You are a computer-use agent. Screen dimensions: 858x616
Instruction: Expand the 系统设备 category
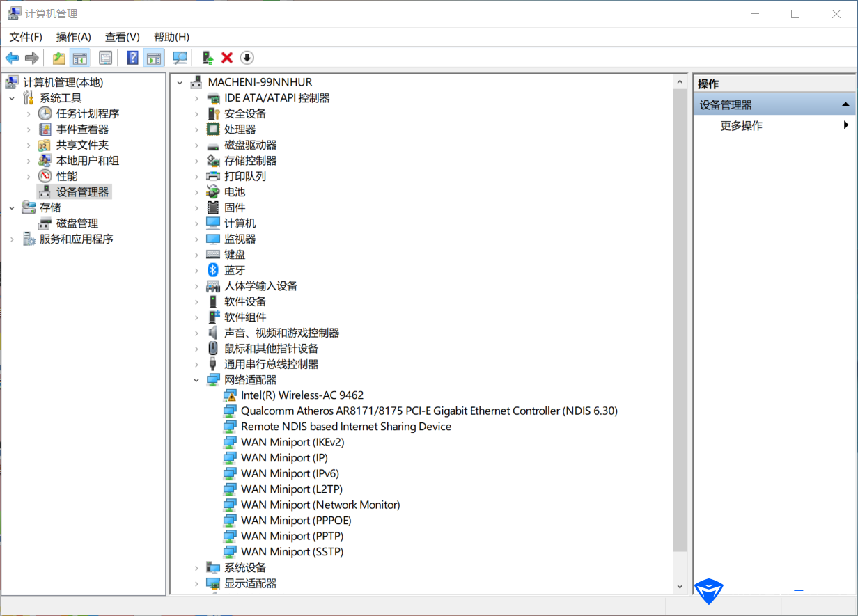[196, 568]
